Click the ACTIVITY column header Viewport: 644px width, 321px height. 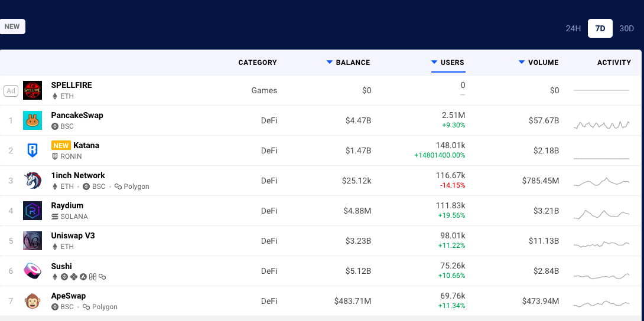click(614, 63)
